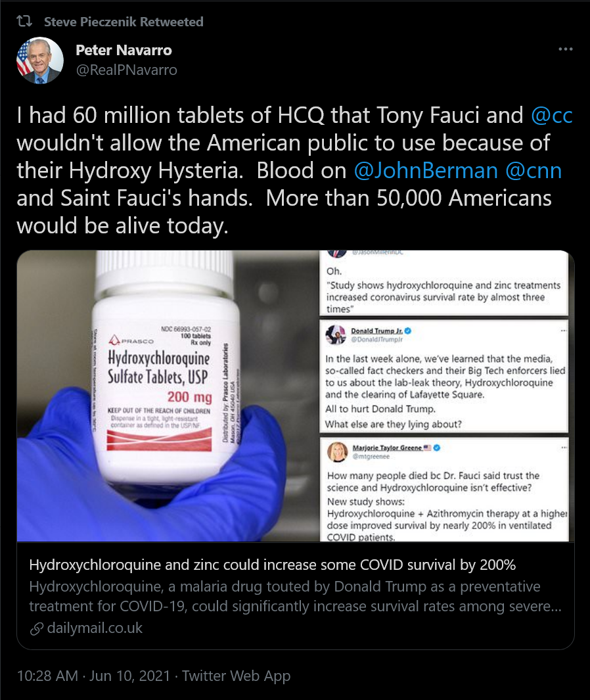Click the article preview description text
The height and width of the screenshot is (700, 590).
click(295, 596)
